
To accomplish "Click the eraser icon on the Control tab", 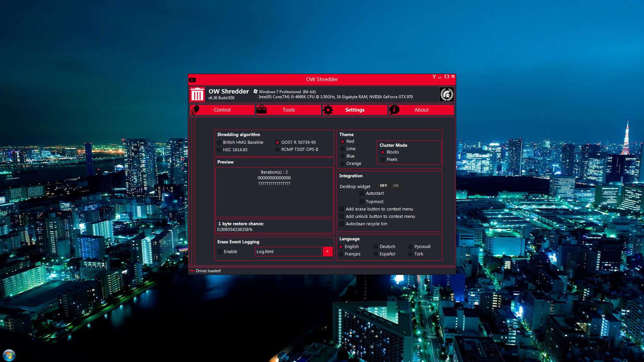I will (x=195, y=110).
